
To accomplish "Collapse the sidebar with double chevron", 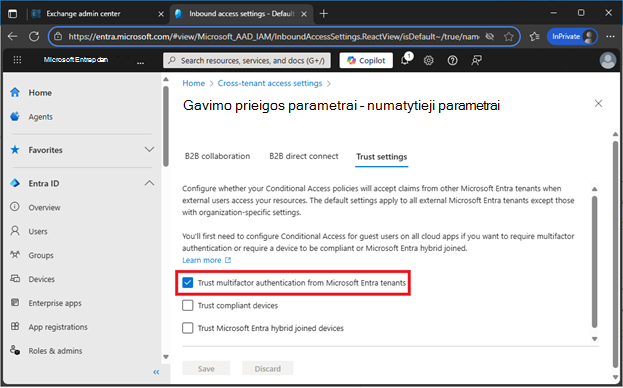I will pyautogui.click(x=156, y=372).
